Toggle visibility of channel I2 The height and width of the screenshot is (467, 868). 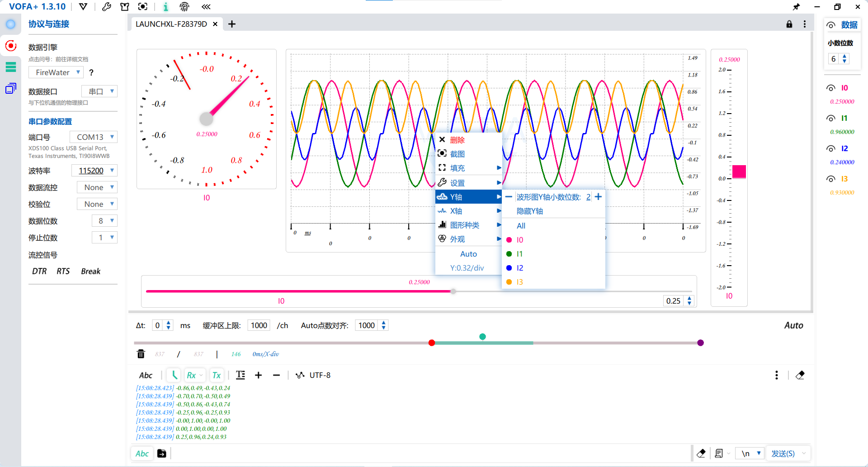point(830,149)
